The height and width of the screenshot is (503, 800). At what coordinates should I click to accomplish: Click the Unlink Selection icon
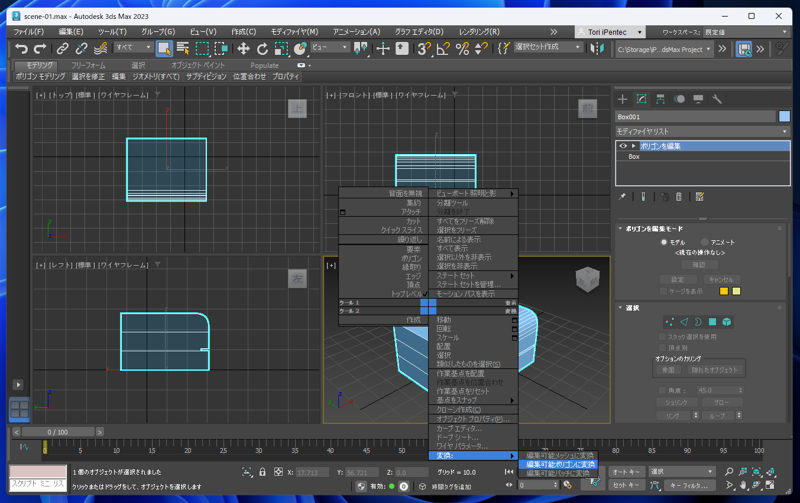[x=81, y=49]
